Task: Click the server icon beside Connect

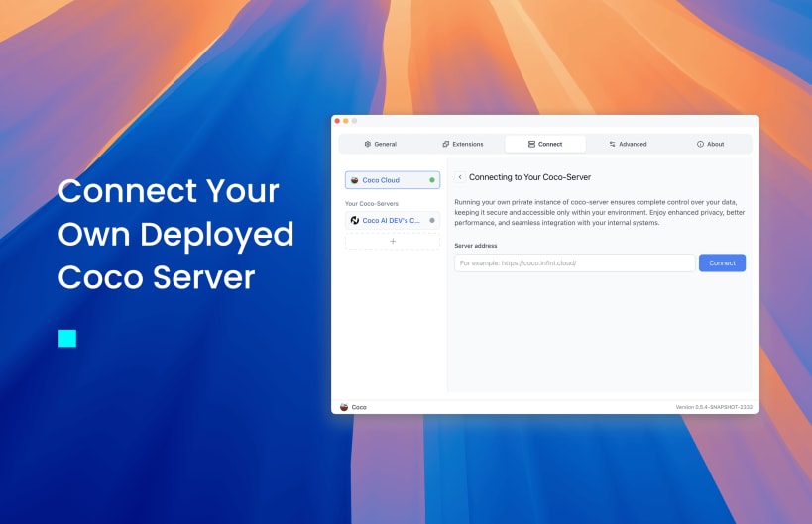Action: coord(531,144)
